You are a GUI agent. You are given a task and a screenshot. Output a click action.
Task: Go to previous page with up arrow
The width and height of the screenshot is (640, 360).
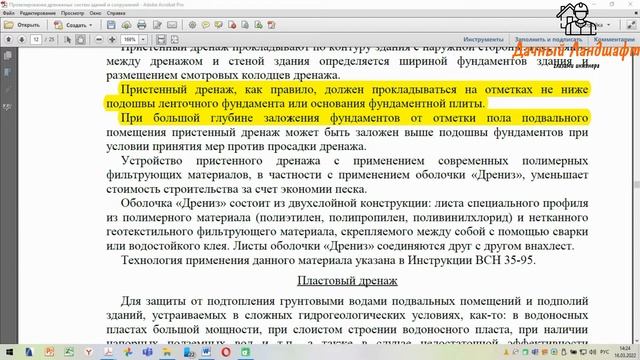(9, 40)
